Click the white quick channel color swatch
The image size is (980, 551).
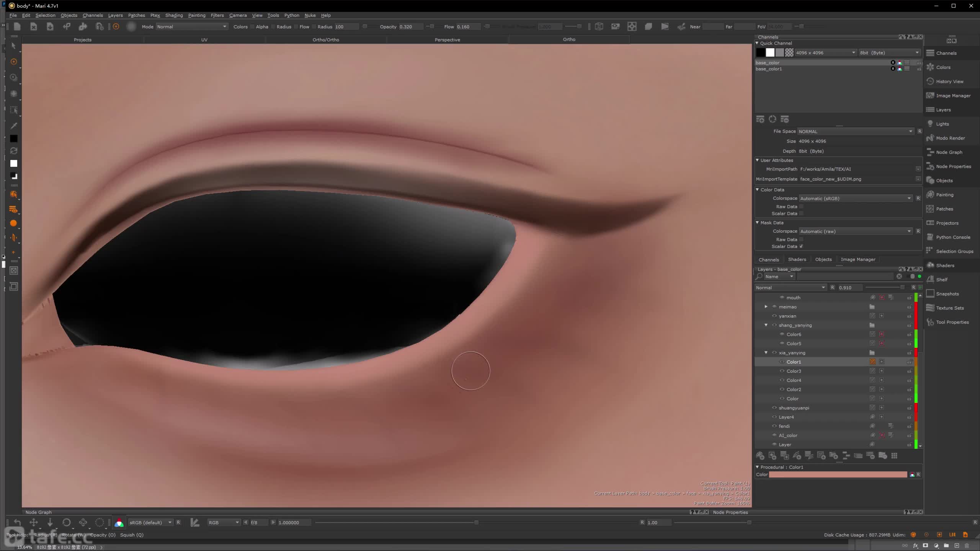tap(770, 53)
